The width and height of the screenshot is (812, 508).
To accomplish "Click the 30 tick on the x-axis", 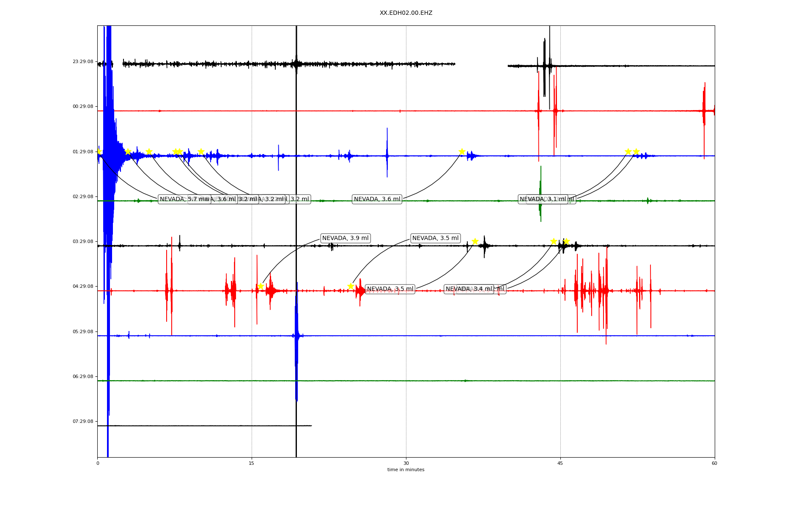I will coord(406,463).
